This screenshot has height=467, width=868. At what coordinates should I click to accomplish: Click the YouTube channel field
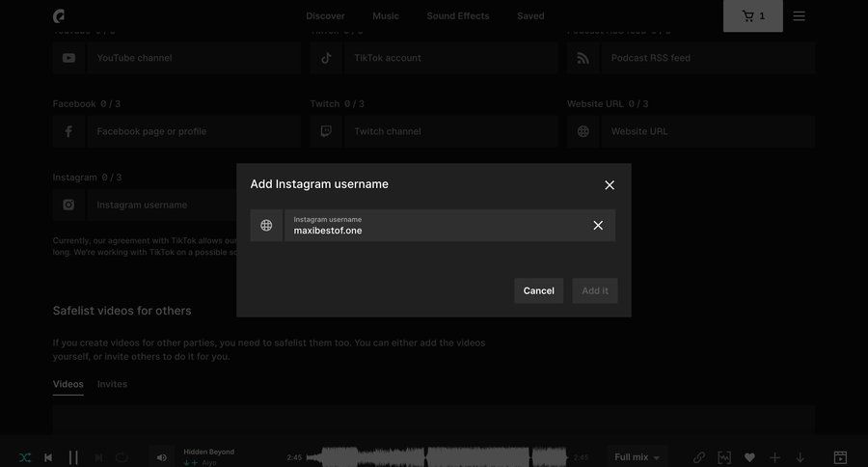click(194, 58)
